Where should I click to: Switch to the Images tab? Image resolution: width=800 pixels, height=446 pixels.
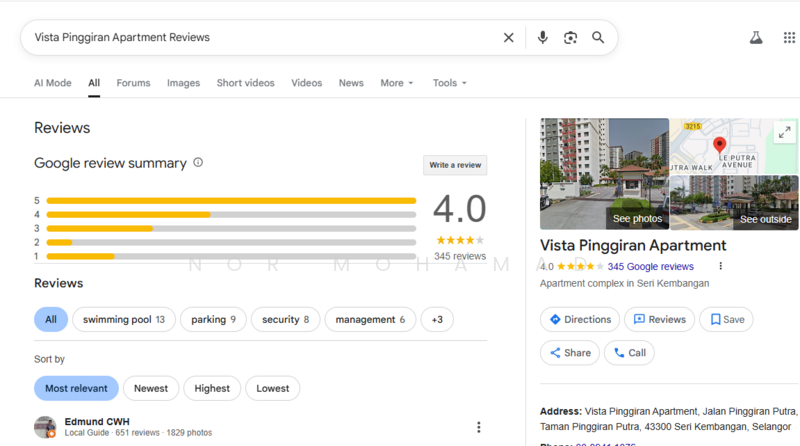[183, 83]
